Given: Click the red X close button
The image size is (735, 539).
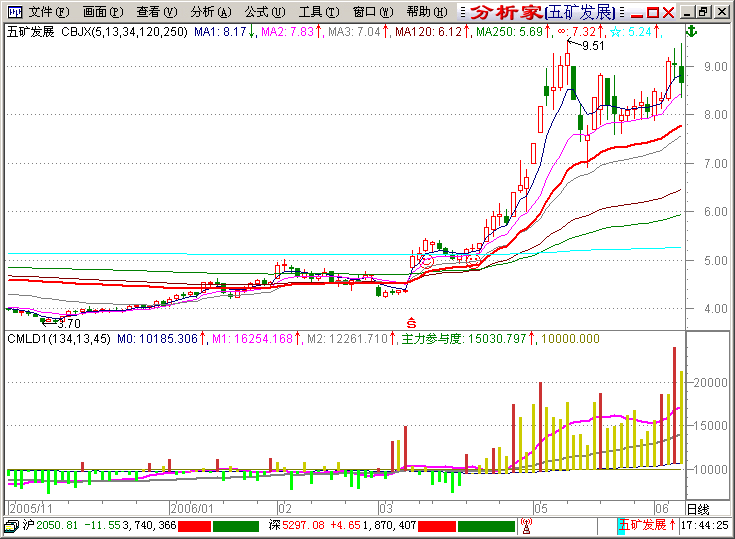Looking at the screenshot, I should tap(669, 13).
